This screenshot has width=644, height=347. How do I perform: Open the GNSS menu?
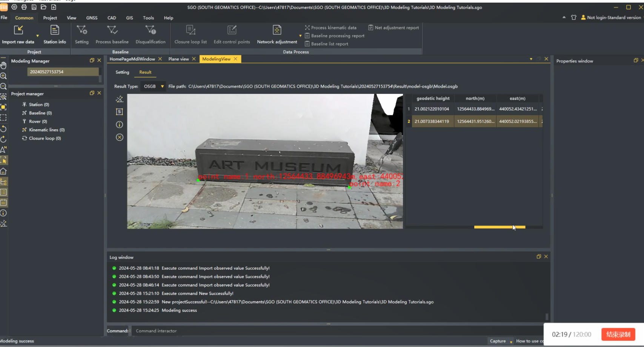(92, 18)
